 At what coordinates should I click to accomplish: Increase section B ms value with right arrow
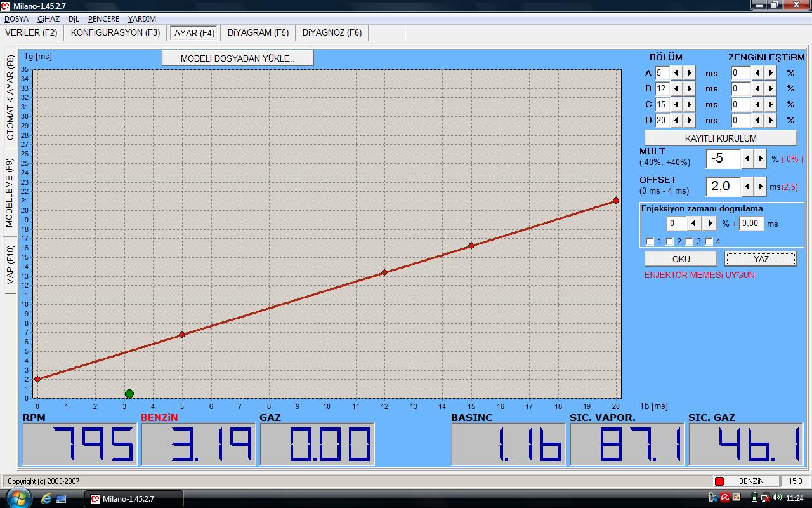pyautogui.click(x=690, y=88)
